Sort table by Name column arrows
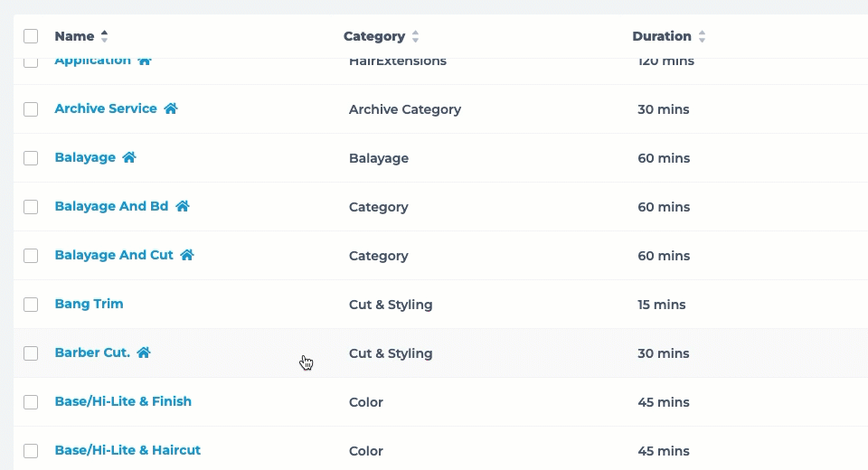Screen dimensions: 868x470 tap(105, 37)
